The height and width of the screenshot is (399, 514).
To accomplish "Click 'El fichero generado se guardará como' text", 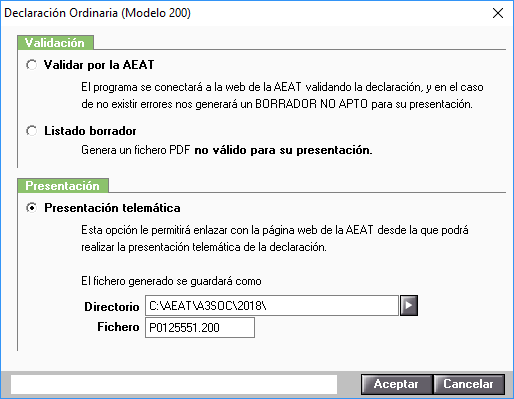I will click(x=171, y=281).
